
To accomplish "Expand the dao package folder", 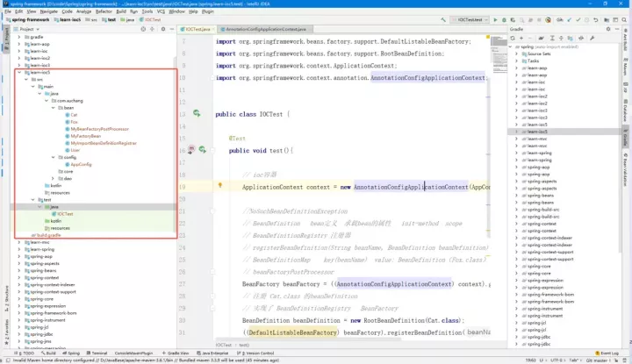I will [54, 178].
